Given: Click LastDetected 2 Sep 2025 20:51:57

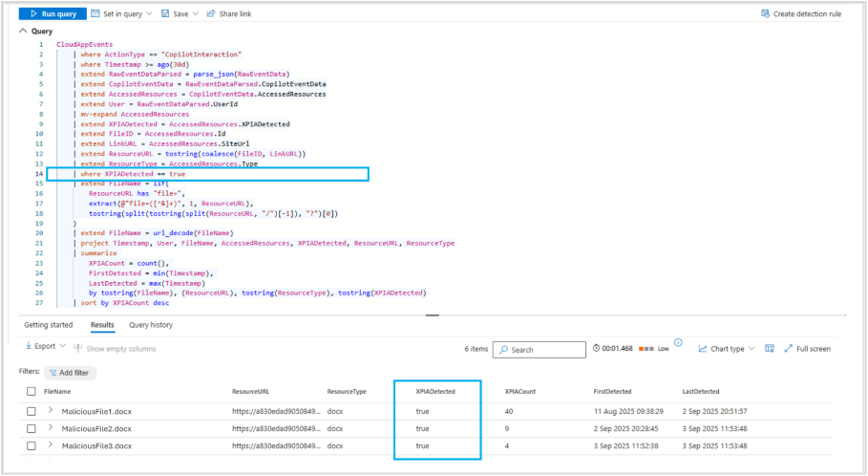Looking at the screenshot, I should click(714, 412).
